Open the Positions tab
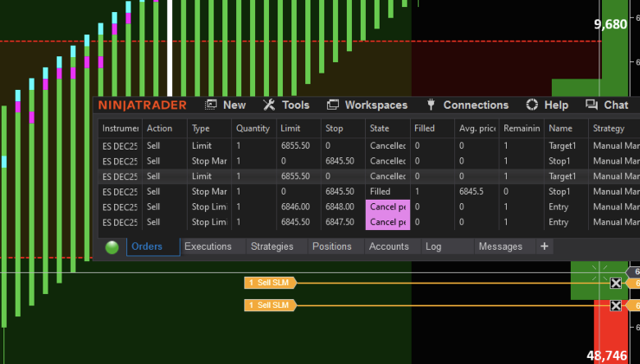640x364 pixels. (332, 246)
